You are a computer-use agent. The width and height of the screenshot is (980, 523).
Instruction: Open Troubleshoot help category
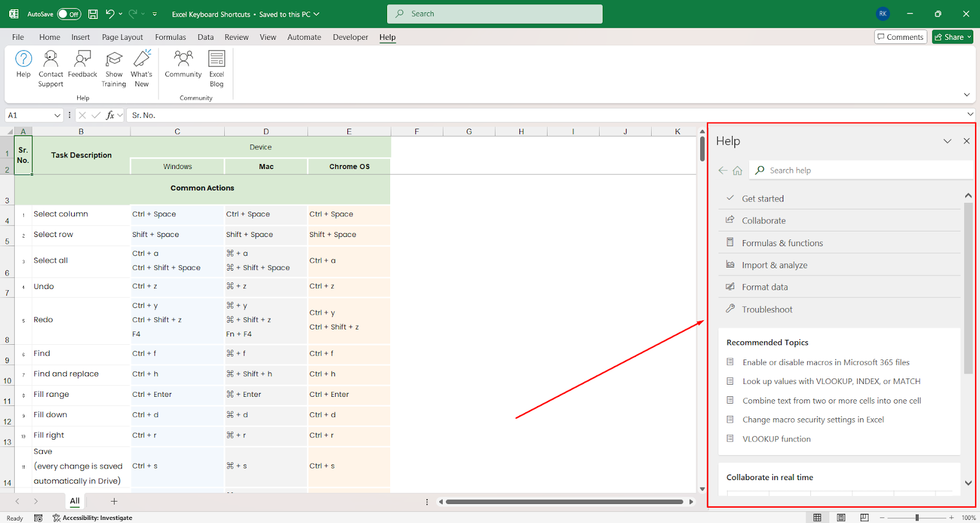tap(839, 309)
